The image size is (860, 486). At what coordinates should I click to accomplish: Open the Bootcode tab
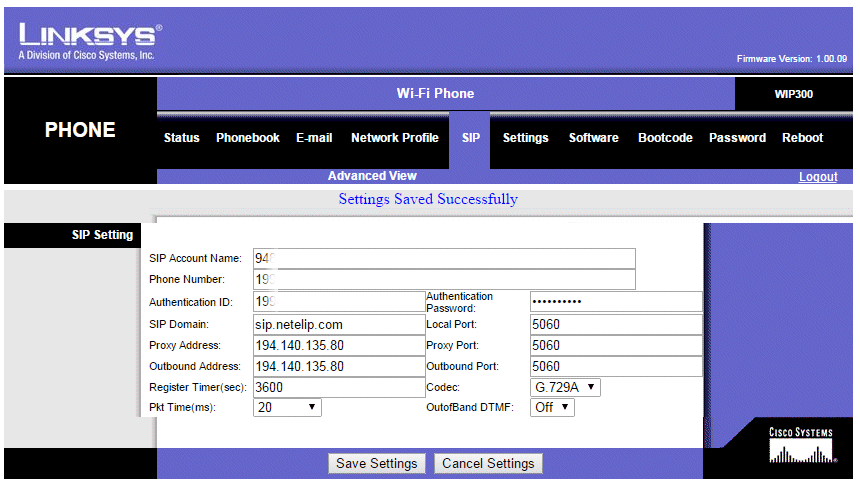pyautogui.click(x=665, y=138)
